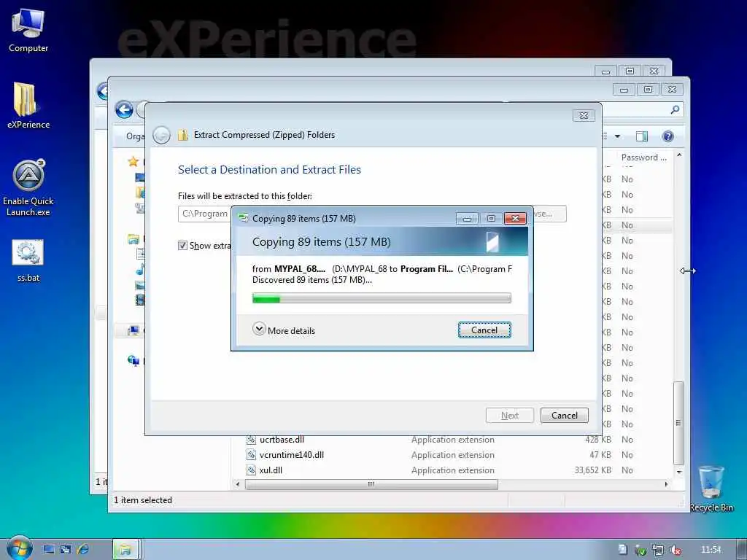
Task: Click the Favorites star in navigation pane
Action: pos(133,161)
